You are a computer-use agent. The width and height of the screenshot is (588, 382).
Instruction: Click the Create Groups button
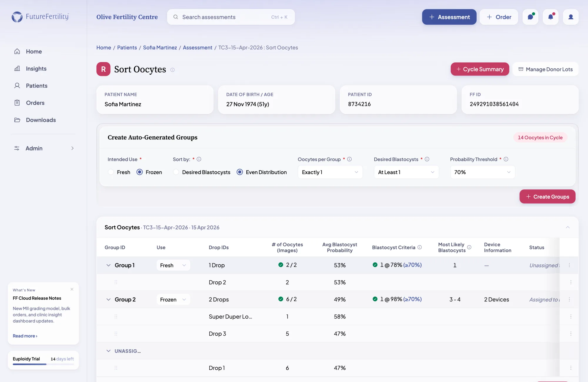(547, 196)
